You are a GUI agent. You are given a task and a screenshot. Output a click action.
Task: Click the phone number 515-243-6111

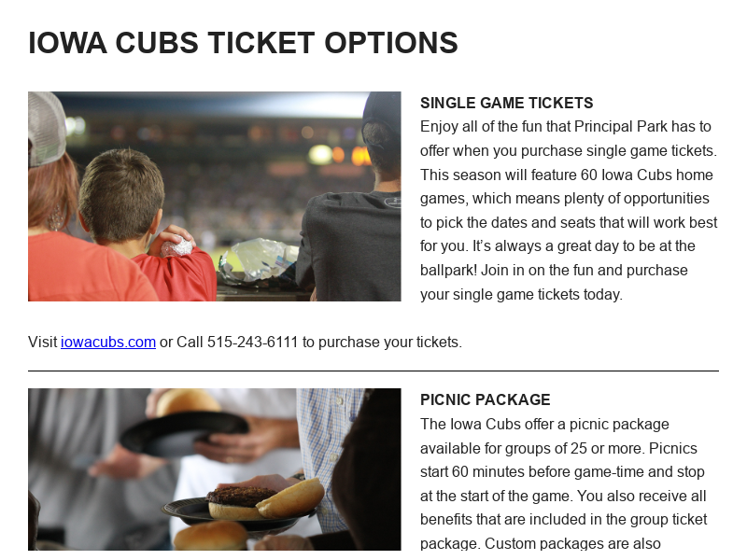[252, 342]
